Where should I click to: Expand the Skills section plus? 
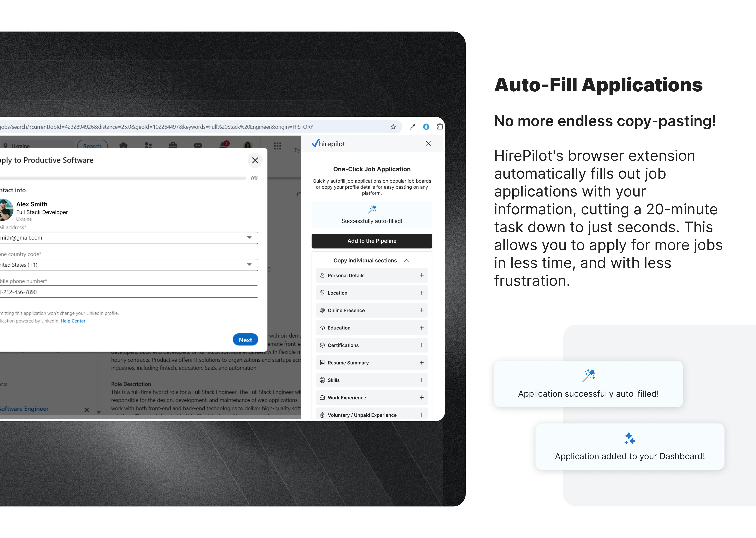tap(421, 380)
